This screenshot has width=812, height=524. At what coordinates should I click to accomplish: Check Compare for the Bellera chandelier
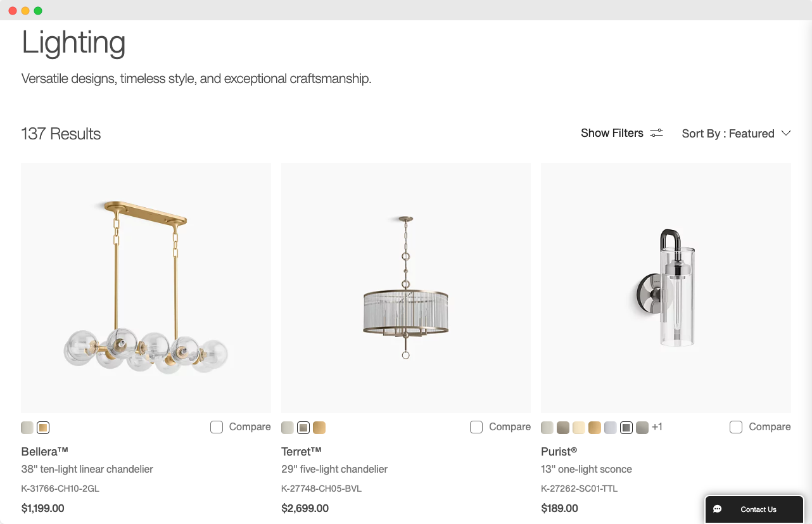click(217, 427)
